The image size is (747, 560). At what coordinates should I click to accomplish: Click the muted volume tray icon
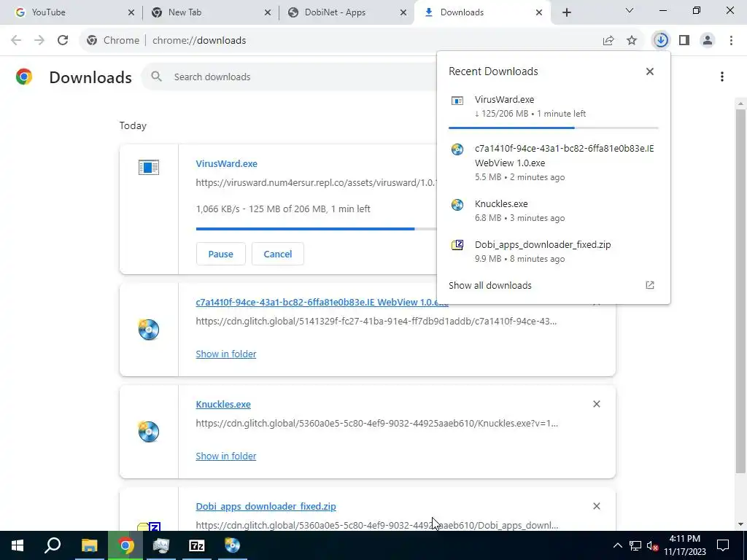652,545
